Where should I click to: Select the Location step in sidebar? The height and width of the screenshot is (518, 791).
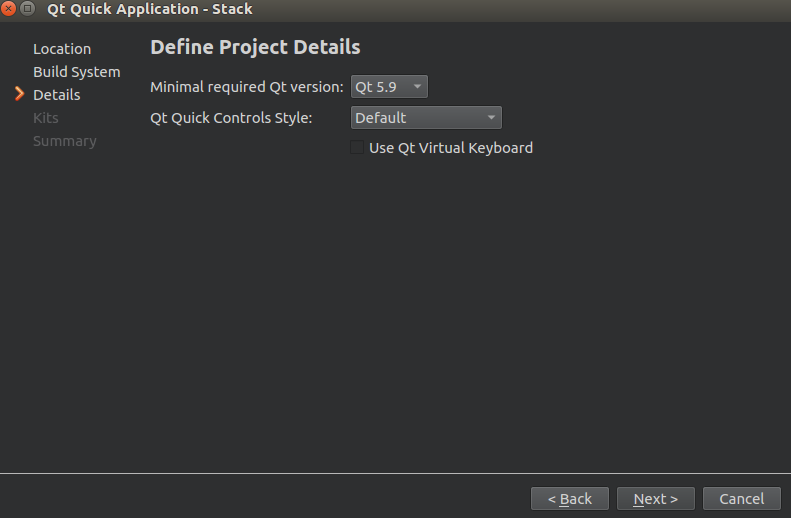62,49
